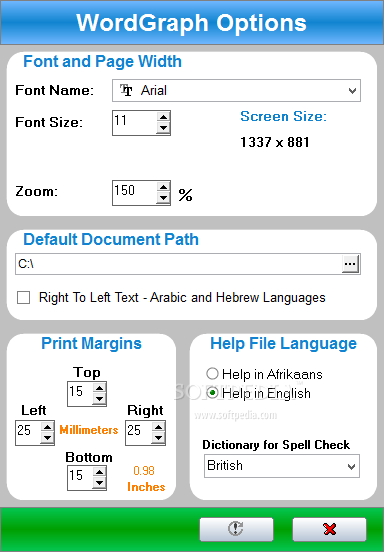
Task: Click the Top margin value field
Action: (80, 394)
